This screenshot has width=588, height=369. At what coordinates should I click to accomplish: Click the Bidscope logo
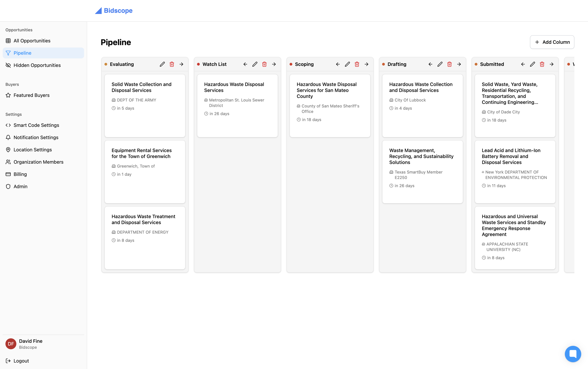[114, 11]
